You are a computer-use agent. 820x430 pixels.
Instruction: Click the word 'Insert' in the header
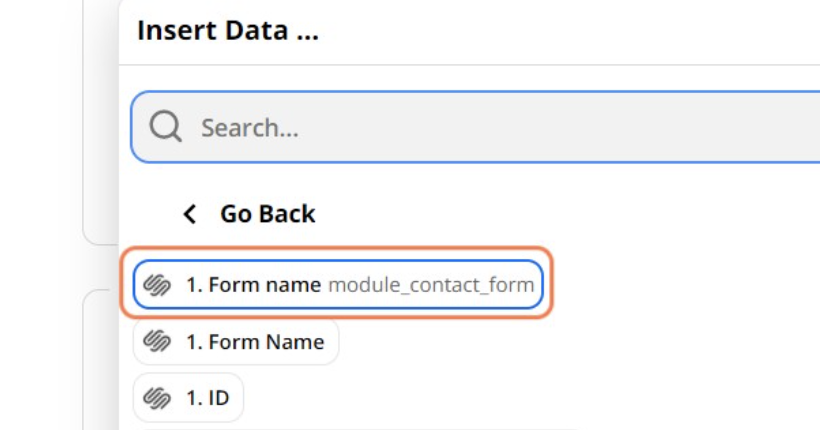point(170,31)
